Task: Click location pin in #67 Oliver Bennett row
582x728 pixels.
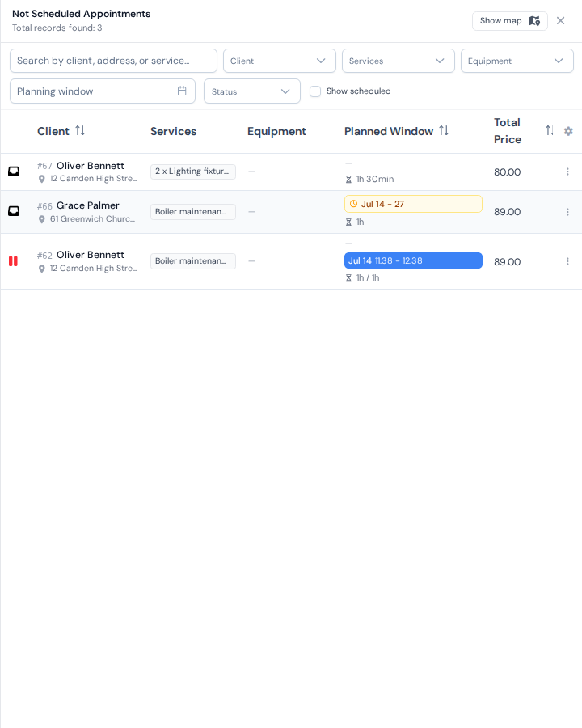Action: coord(42,179)
